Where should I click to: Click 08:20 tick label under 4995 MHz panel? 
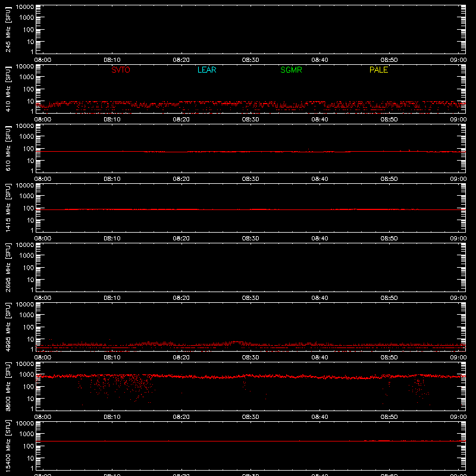181,358
